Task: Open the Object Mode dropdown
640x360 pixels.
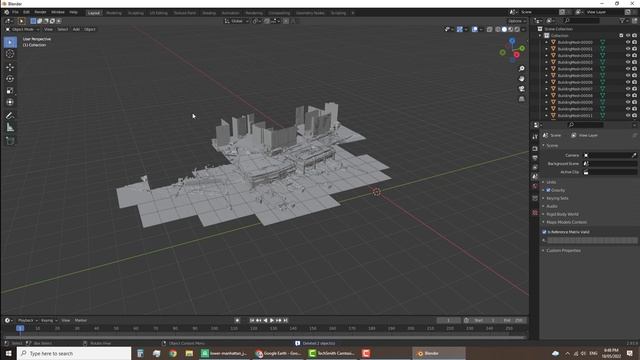Action: pos(22,29)
